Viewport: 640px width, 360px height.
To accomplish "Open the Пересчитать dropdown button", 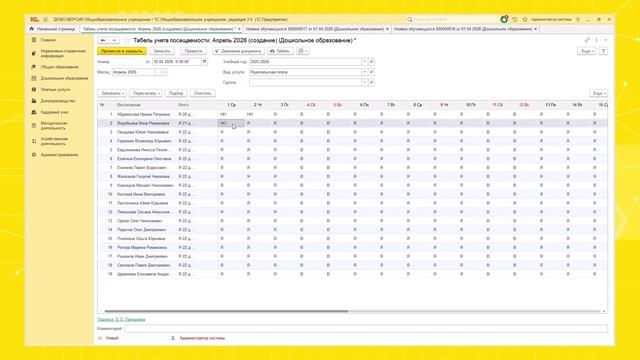I will tap(146, 93).
